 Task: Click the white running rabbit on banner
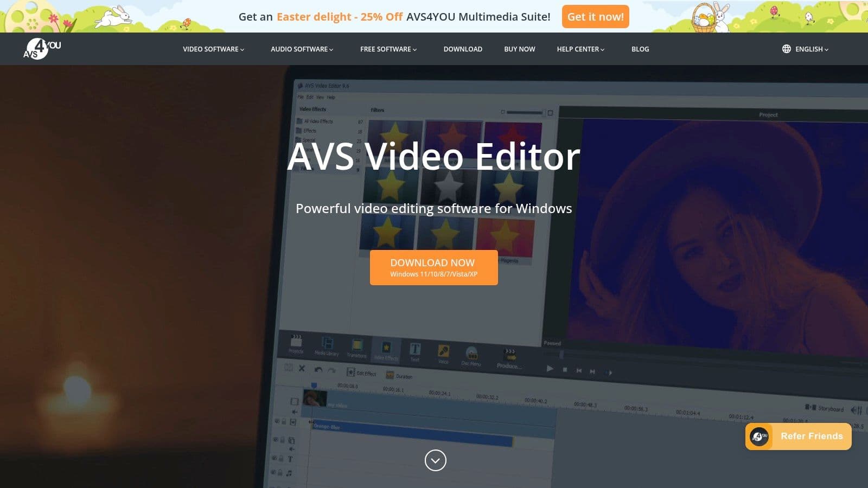click(x=114, y=16)
